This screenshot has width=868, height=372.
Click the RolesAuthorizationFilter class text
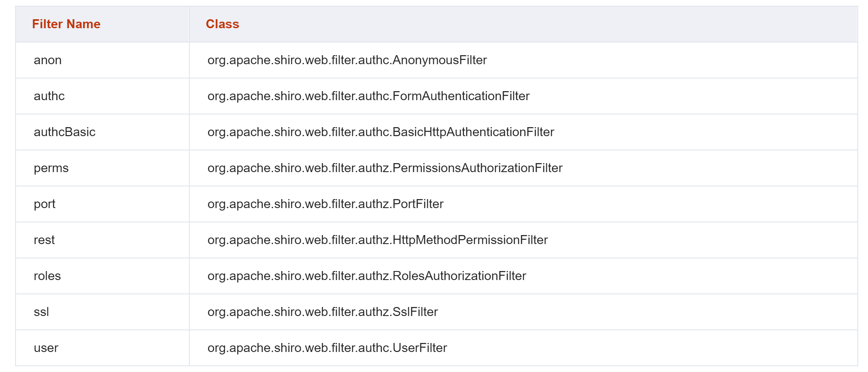(x=367, y=276)
